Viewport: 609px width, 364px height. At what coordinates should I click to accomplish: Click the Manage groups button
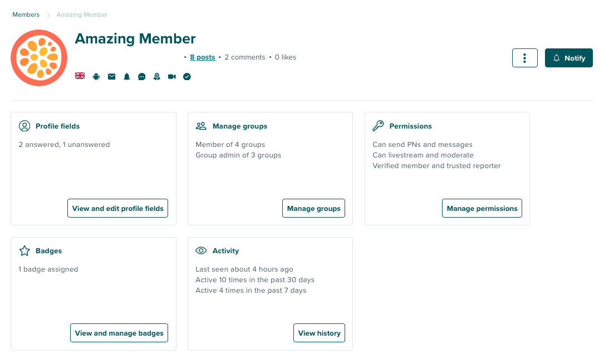point(313,208)
